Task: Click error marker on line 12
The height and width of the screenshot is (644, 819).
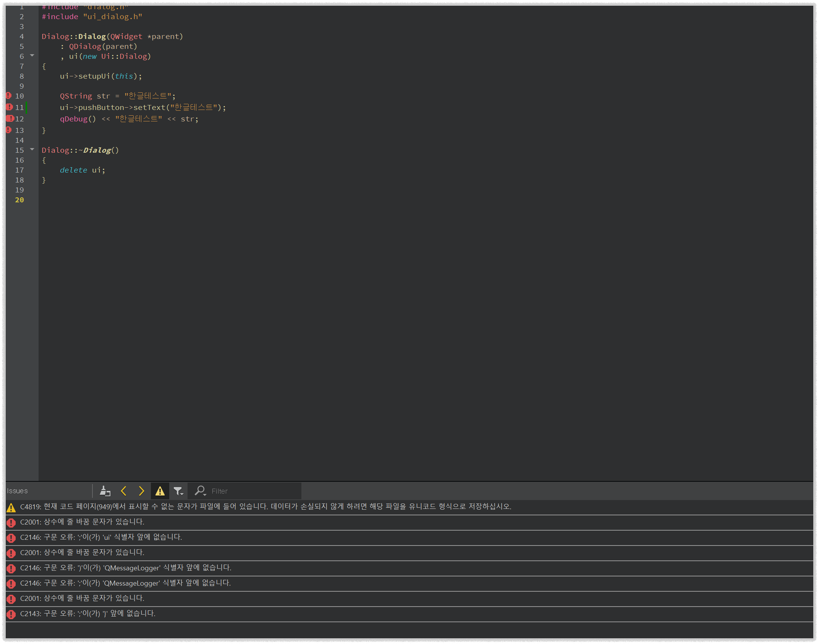Action: [x=10, y=119]
